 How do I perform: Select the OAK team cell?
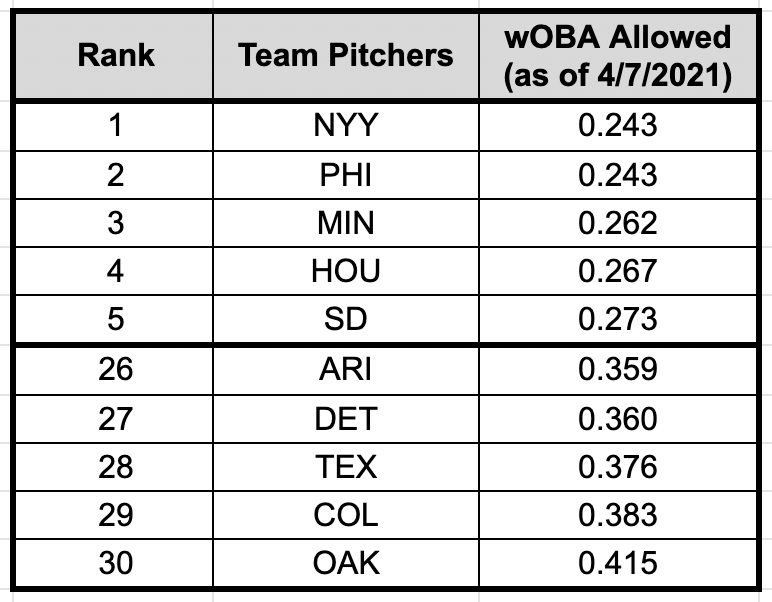pyautogui.click(x=346, y=563)
